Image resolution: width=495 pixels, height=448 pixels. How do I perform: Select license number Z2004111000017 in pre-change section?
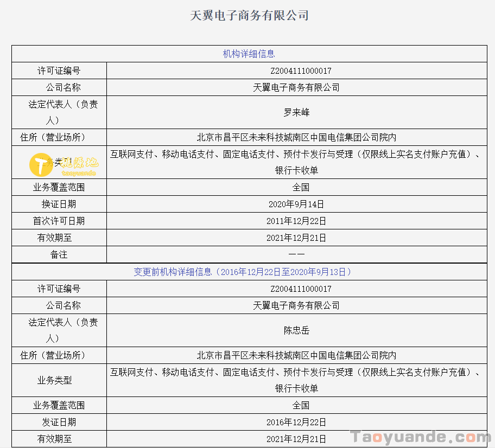coord(301,289)
